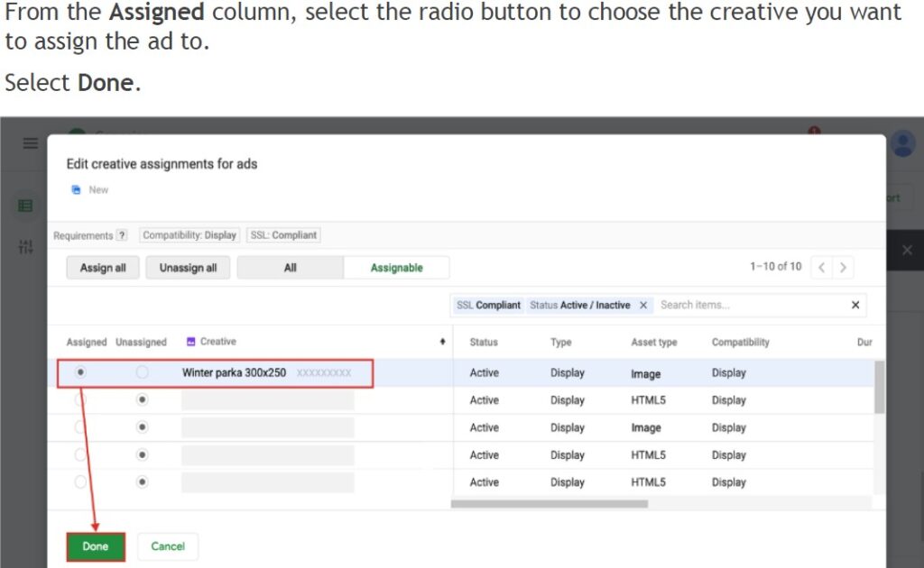This screenshot has width=924, height=568.
Task: Click the purple Creative column icon
Action: click(x=190, y=342)
